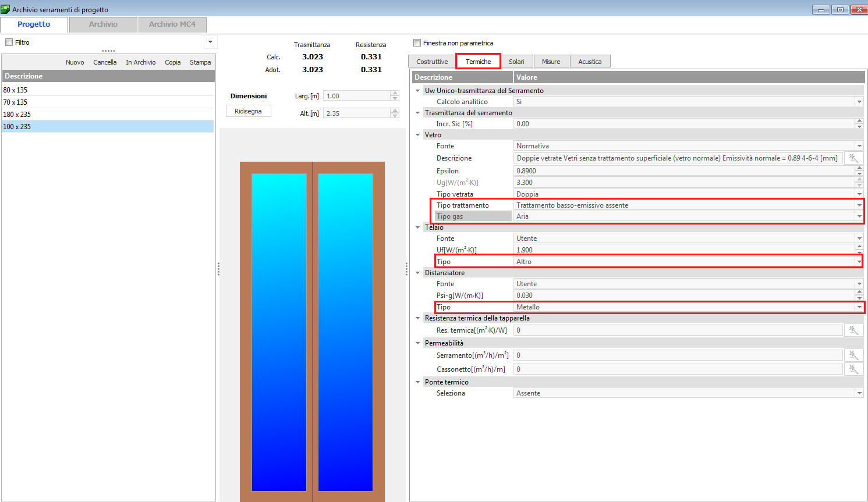Screen dimensions: 868x502
Task: Click the wand icon for Res. termica
Action: [x=853, y=330]
